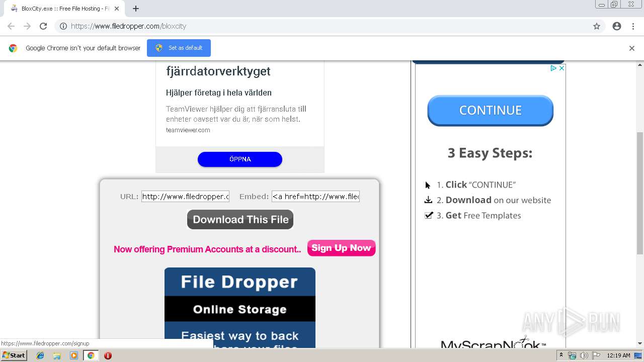The width and height of the screenshot is (644, 362).
Task: Click Chrome icon in taskbar
Action: tap(91, 355)
